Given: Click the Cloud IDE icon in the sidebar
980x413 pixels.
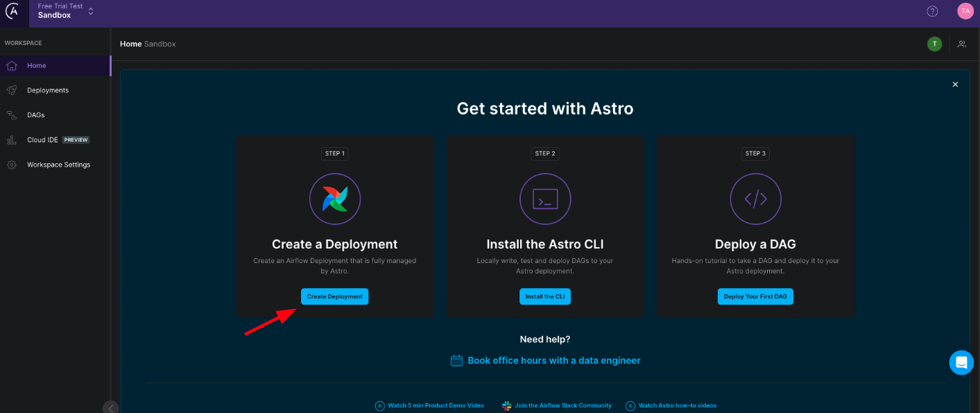Looking at the screenshot, I should click(x=12, y=140).
